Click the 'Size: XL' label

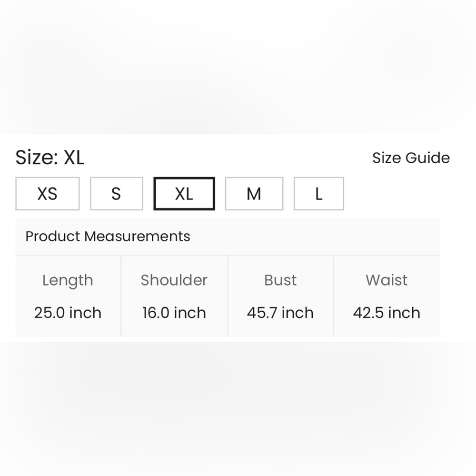[50, 158]
